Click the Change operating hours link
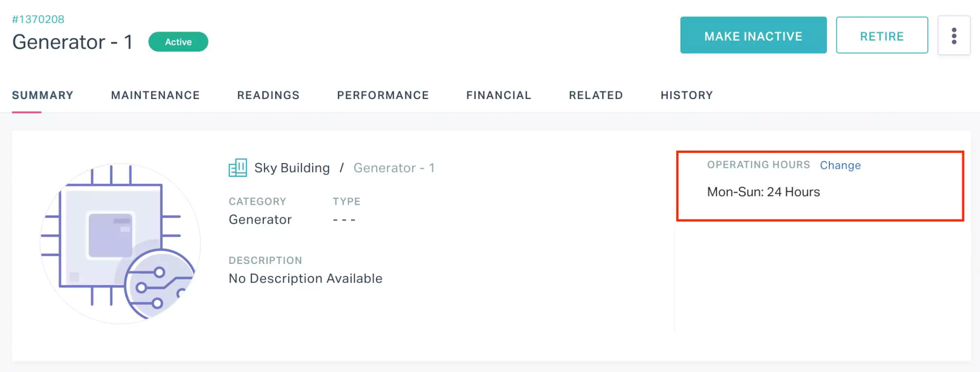This screenshot has width=980, height=372. pos(840,165)
